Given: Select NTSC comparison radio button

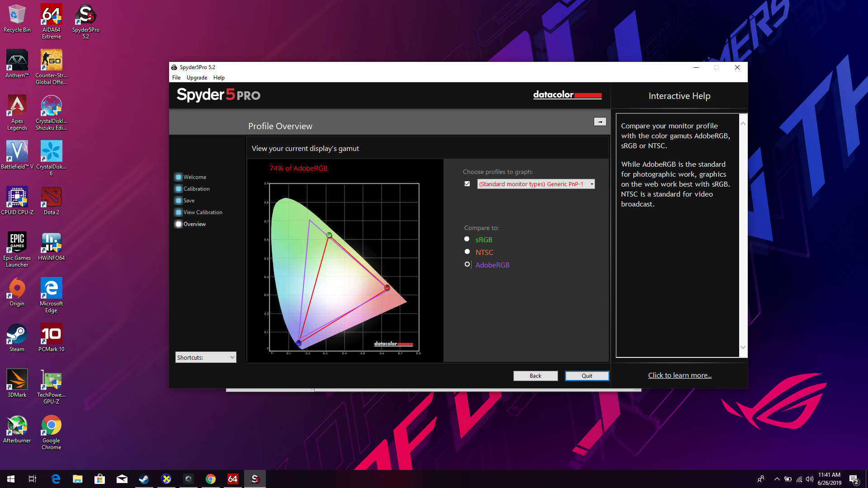Looking at the screenshot, I should coord(467,252).
